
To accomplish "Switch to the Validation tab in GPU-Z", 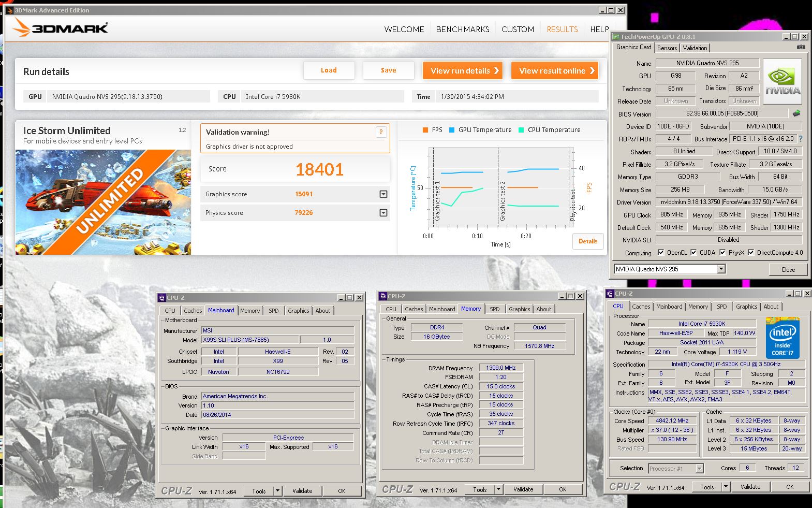I will (695, 48).
